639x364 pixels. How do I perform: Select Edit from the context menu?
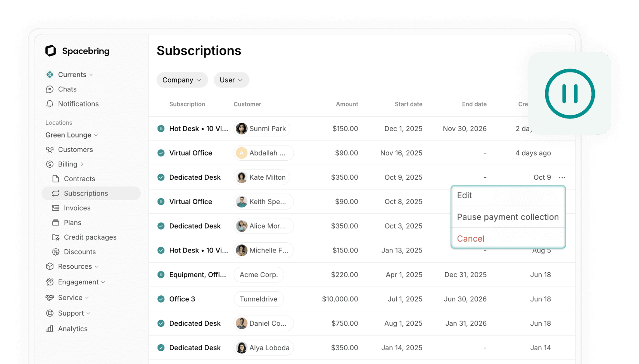tap(464, 196)
